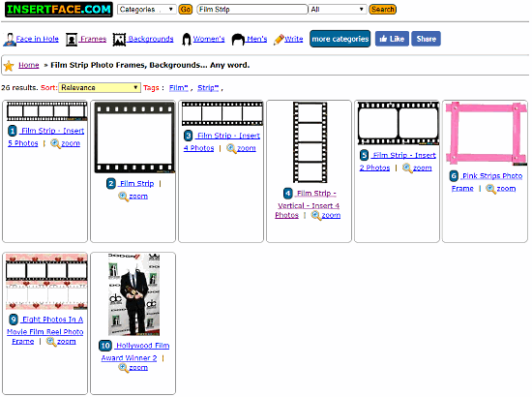This screenshot has width=532, height=397.
Task: Open the Relevance sort dropdown
Action: click(100, 87)
